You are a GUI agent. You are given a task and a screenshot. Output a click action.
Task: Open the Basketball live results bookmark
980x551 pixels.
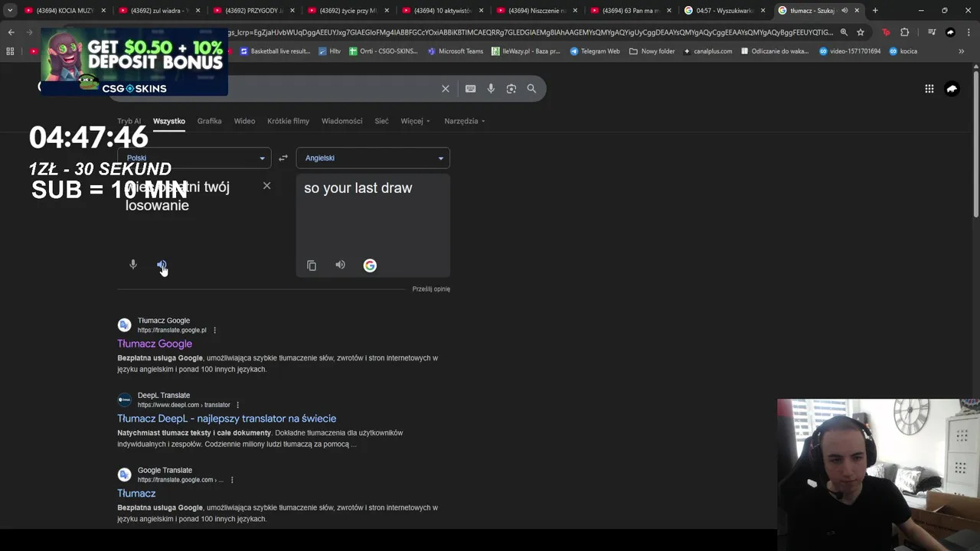coord(275,51)
